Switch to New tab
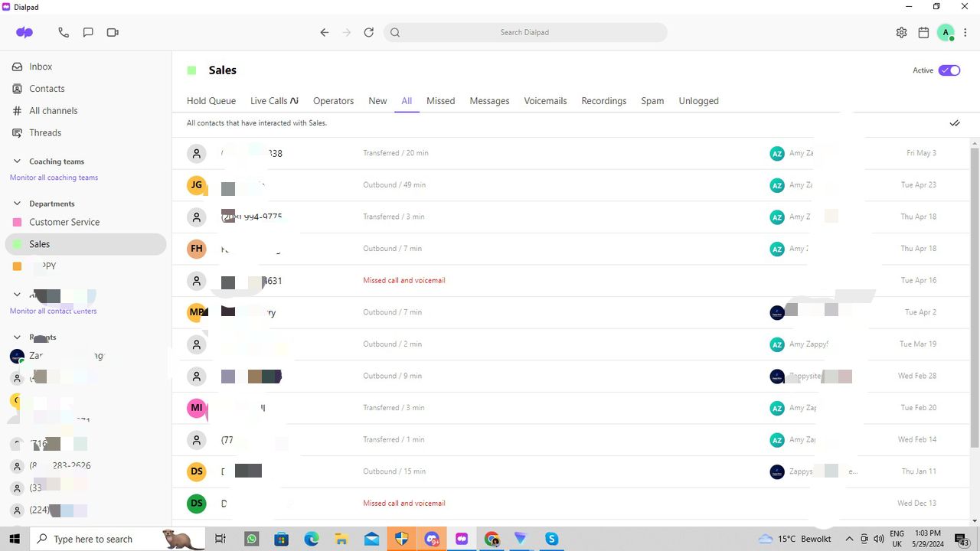 point(377,101)
